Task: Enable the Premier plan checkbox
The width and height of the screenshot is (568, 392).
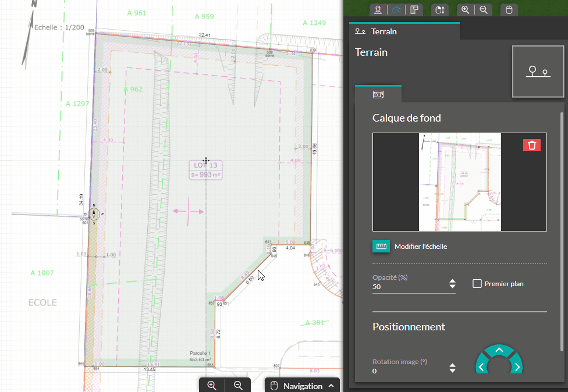Action: (477, 284)
